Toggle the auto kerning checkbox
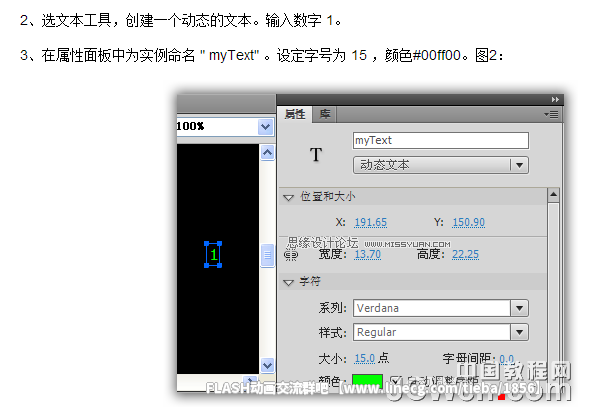This screenshot has width=592, height=407. pyautogui.click(x=395, y=381)
